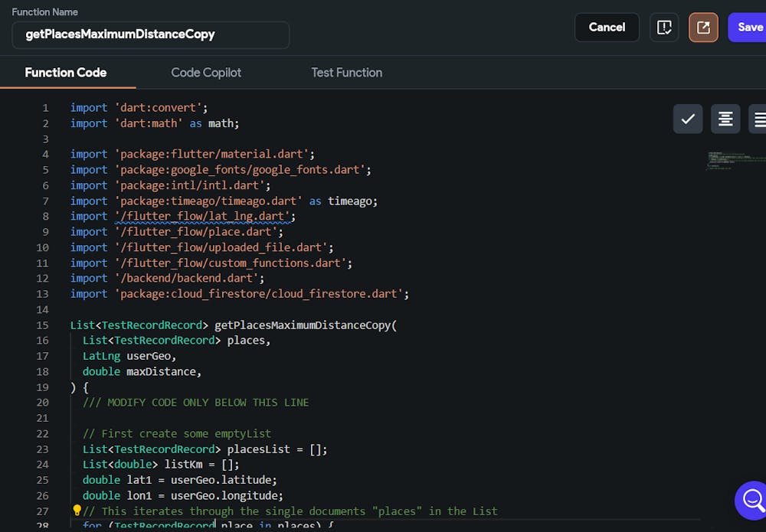Screen dimensions: 766x532
Task: Click line number 1 in the gutter
Action: pyautogui.click(x=45, y=108)
